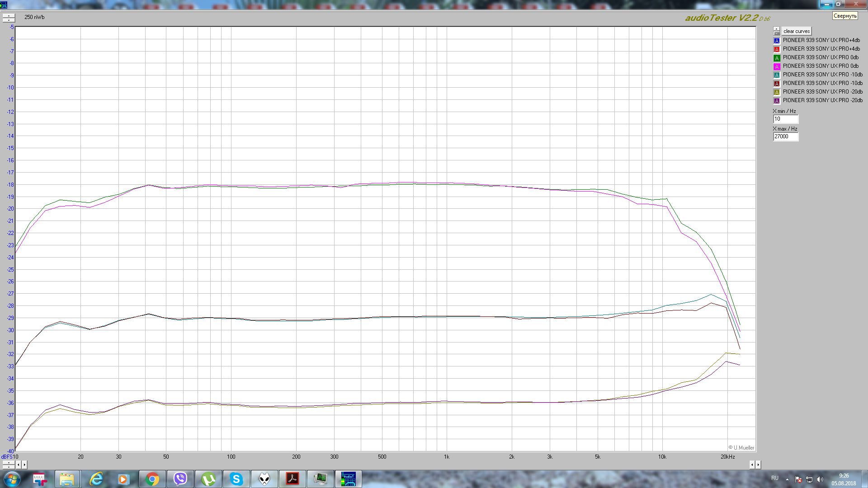Click bottom-right scroll left arrow under graph
Viewport: 868px width, 488px height.
tap(752, 465)
